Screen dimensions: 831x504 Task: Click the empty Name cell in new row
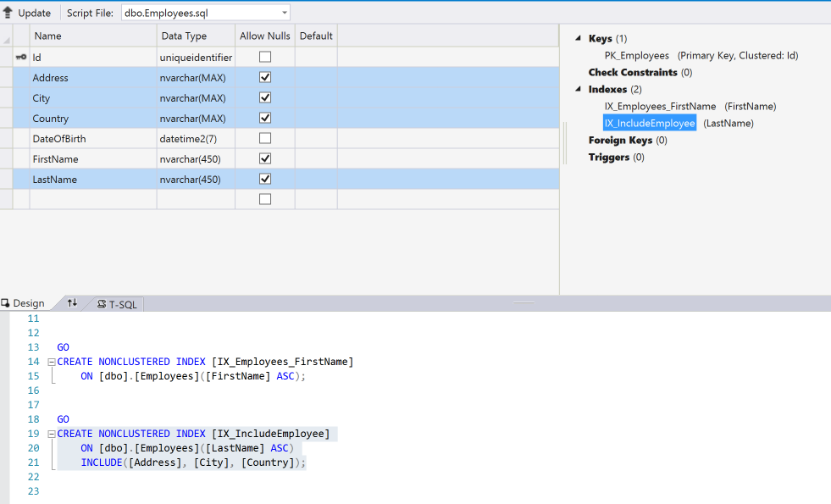(x=93, y=200)
